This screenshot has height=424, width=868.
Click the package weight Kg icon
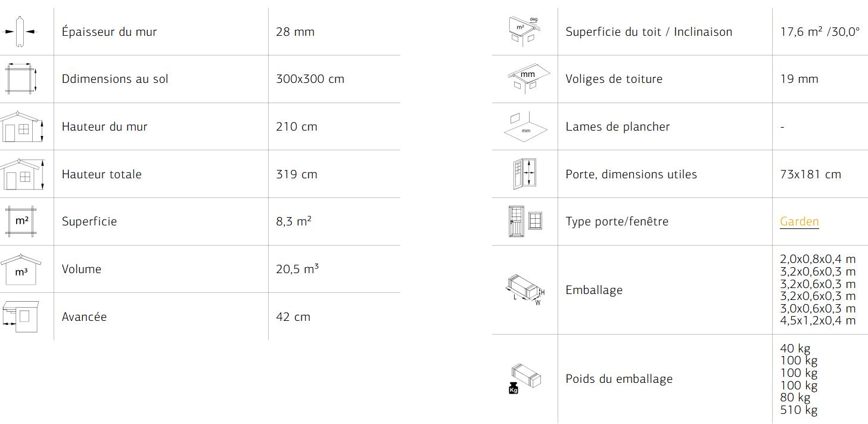point(525,379)
